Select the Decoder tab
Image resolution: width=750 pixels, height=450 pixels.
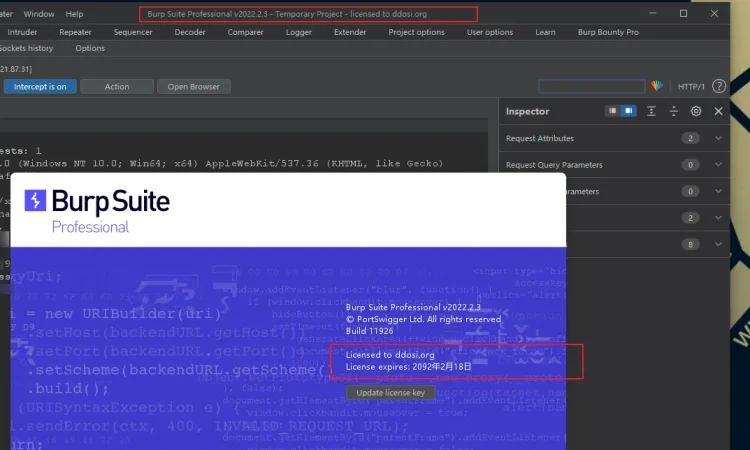(x=190, y=32)
